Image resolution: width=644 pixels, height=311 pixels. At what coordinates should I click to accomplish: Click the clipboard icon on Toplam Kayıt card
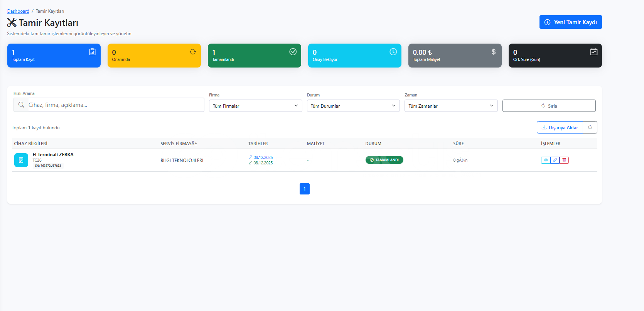pyautogui.click(x=93, y=52)
